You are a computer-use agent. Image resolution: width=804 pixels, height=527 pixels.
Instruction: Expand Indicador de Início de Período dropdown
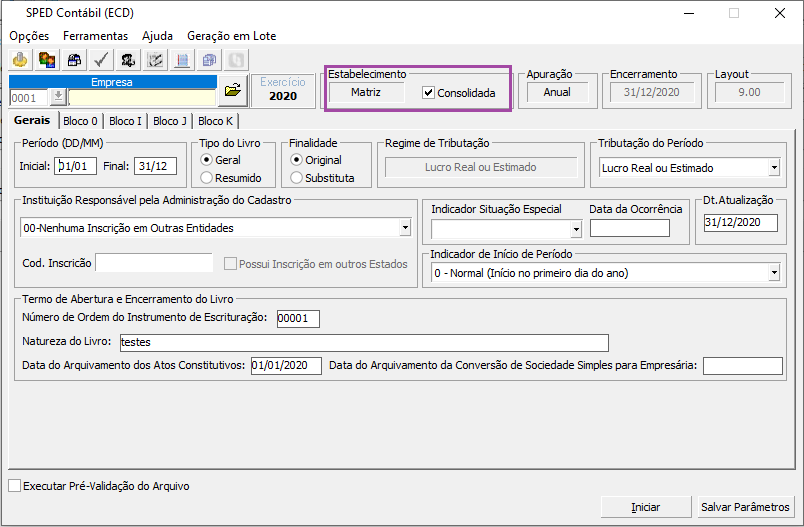coord(774,273)
